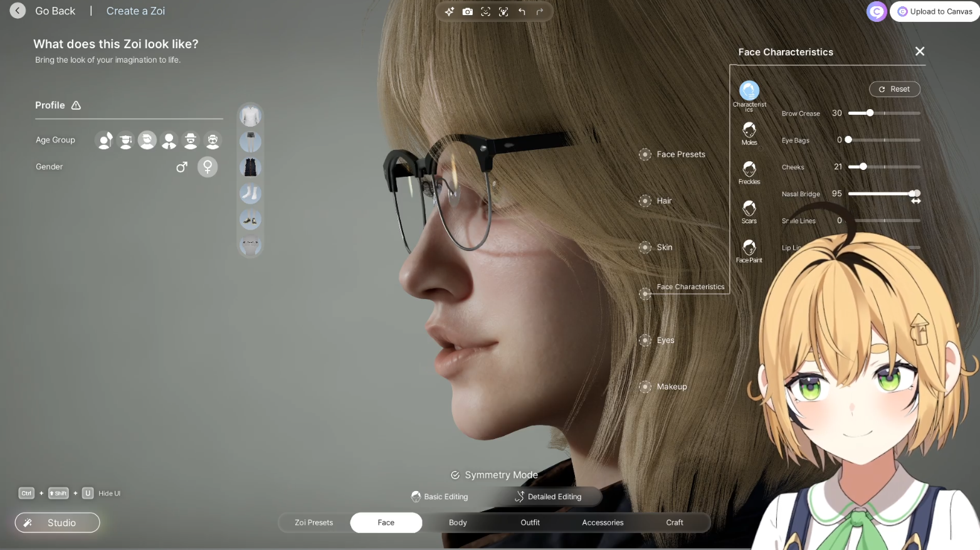This screenshot has height=550, width=980.
Task: Click the Eyes node marker
Action: [645, 340]
